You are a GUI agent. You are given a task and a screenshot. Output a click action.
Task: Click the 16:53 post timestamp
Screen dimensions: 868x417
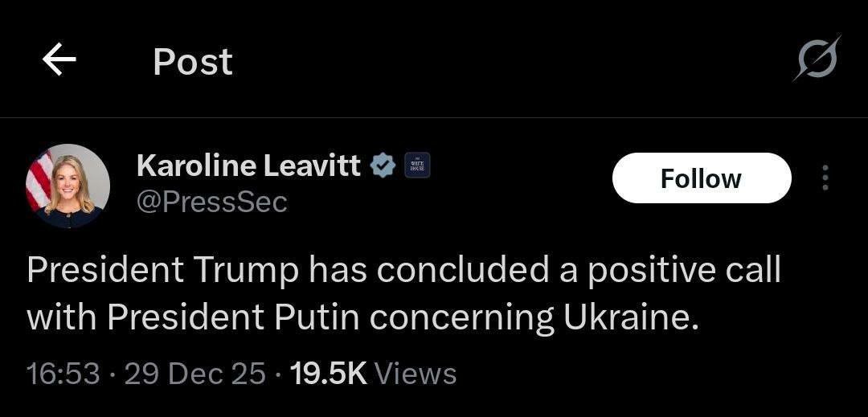click(x=63, y=373)
